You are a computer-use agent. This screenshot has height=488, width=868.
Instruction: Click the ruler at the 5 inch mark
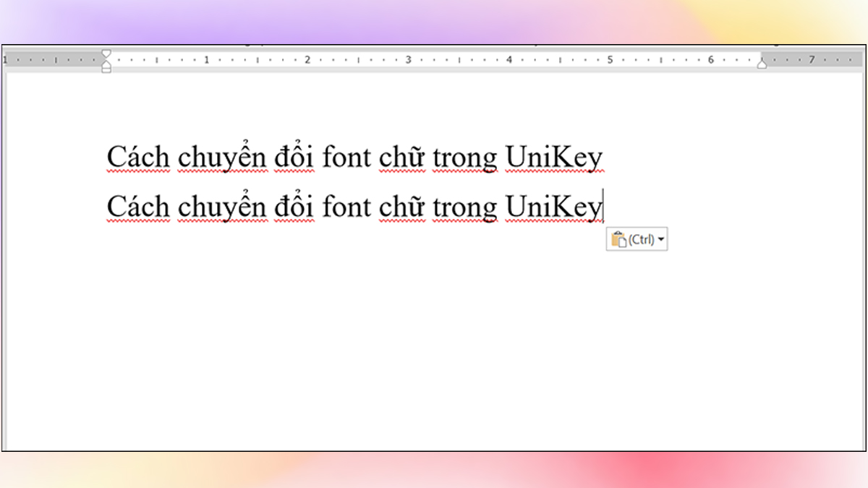[x=610, y=59]
